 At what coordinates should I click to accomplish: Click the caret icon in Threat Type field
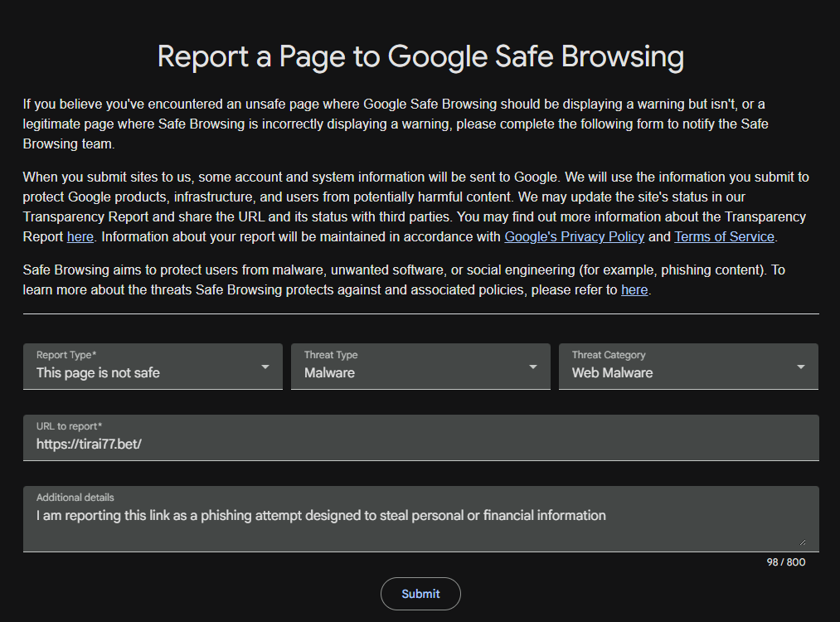point(533,367)
